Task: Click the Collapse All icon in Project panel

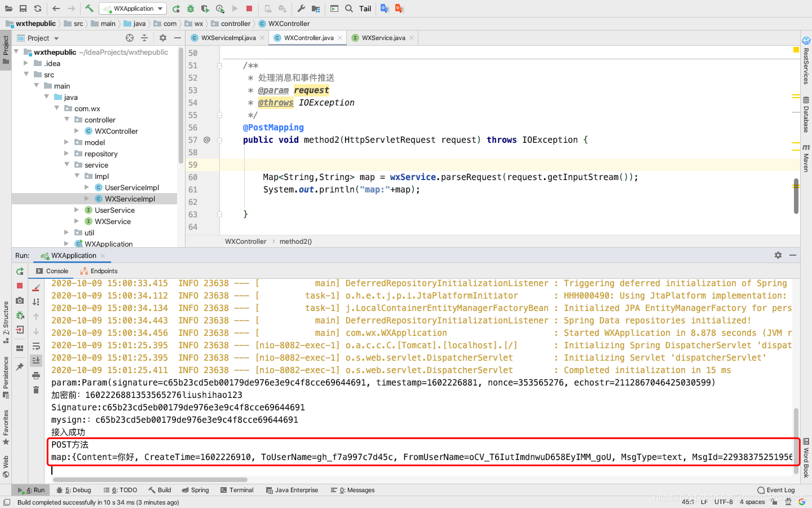Action: coord(144,38)
